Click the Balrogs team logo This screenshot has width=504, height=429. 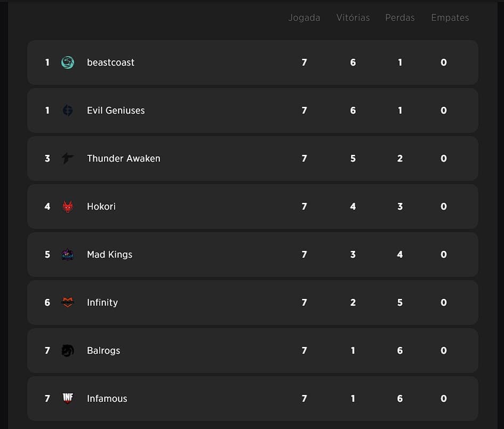(68, 351)
